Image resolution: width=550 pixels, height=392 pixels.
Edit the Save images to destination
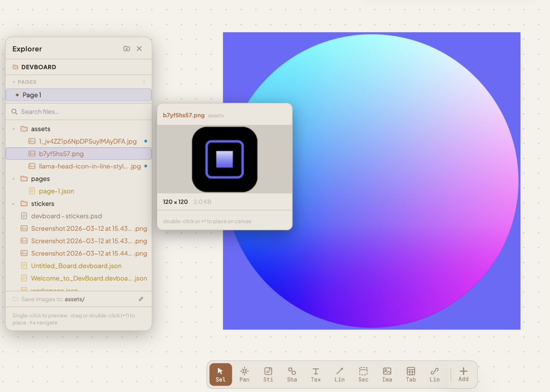pos(141,299)
